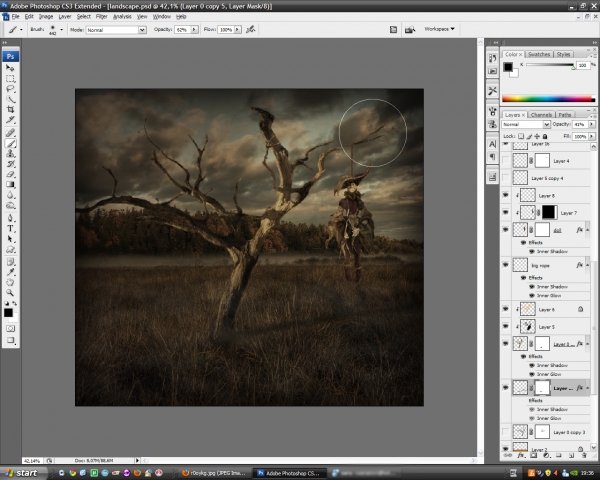Viewport: 600px width, 480px height.
Task: Select the Rectangular Marquee tool
Action: (10, 78)
